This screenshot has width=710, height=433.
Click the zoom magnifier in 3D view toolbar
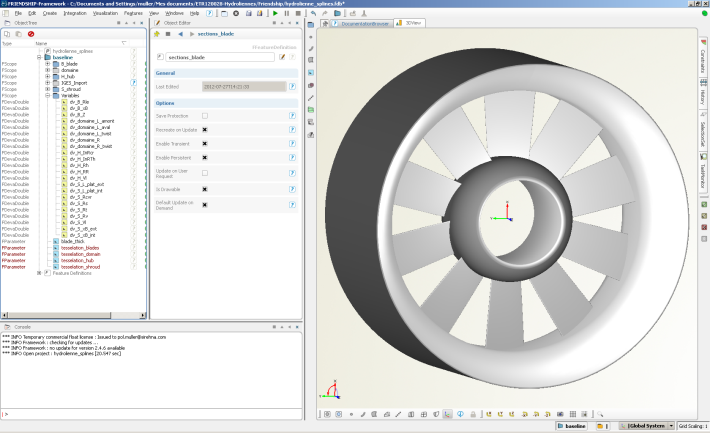point(600,413)
